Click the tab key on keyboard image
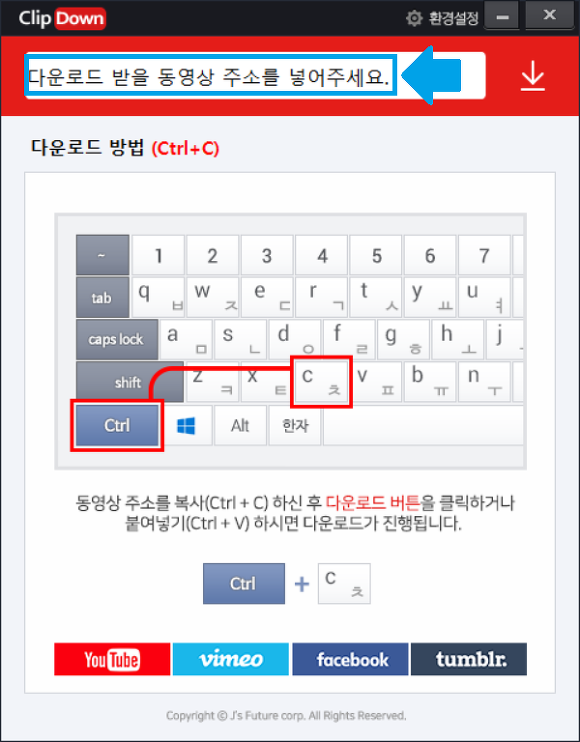This screenshot has height=742, width=580. pyautogui.click(x=102, y=298)
